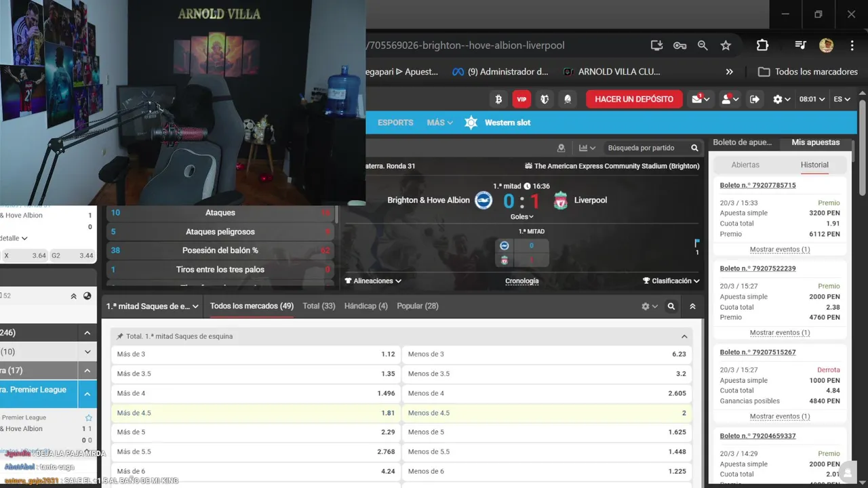Collapse the Premier League sidebar section

[x=87, y=394]
